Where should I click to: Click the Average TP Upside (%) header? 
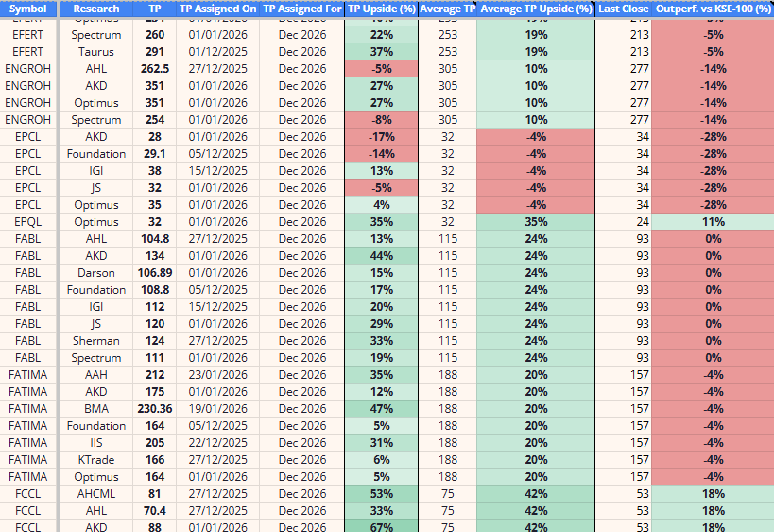(536, 9)
